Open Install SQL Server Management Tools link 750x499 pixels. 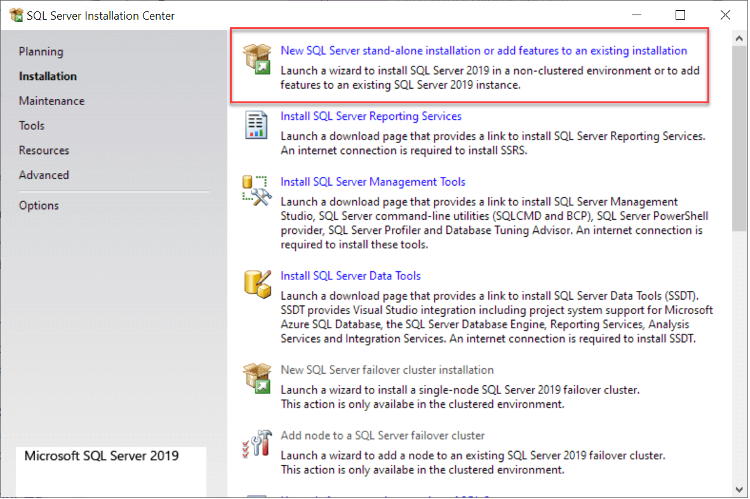[x=373, y=182]
